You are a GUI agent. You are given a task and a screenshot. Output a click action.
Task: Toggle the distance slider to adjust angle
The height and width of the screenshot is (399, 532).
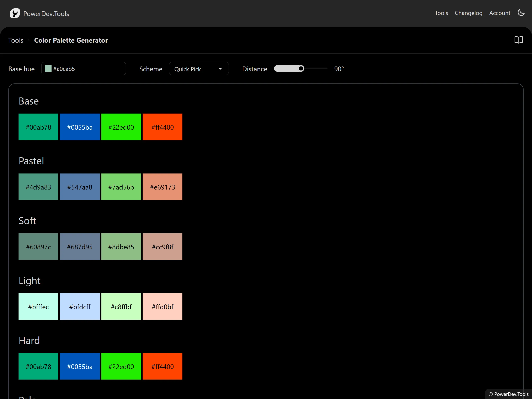click(x=301, y=69)
